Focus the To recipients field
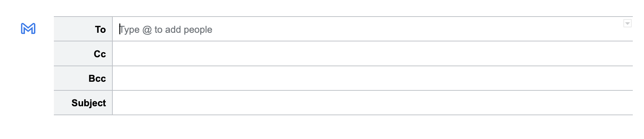The width and height of the screenshot is (644, 139). pyautogui.click(x=373, y=29)
